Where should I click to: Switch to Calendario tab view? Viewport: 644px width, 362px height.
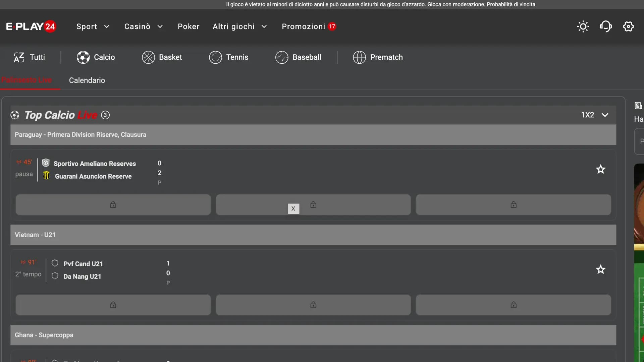(87, 80)
